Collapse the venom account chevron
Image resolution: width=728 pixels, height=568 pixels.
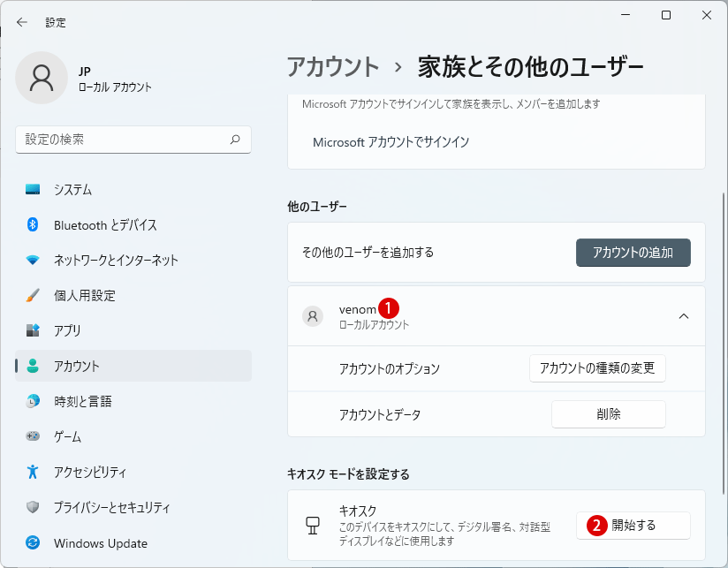pos(684,316)
